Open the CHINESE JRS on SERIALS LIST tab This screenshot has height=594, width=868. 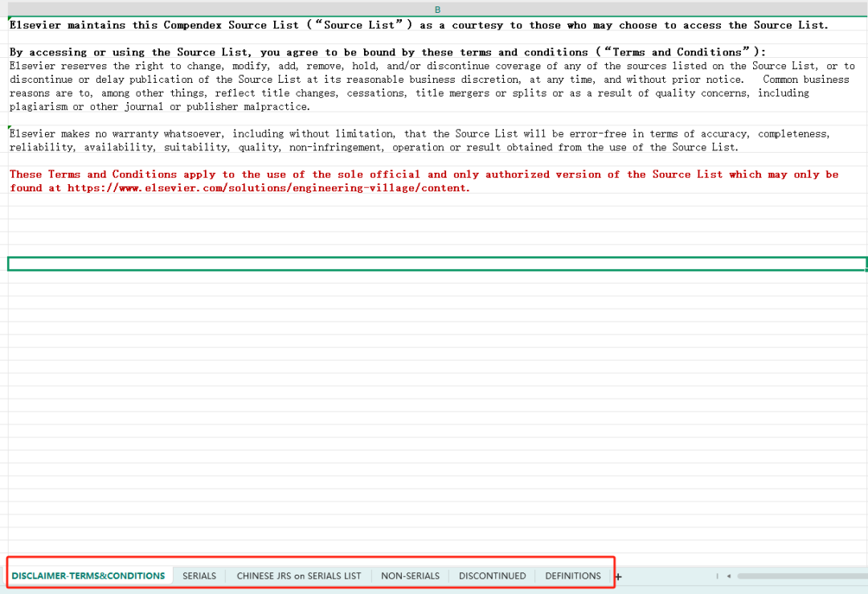[x=299, y=576]
